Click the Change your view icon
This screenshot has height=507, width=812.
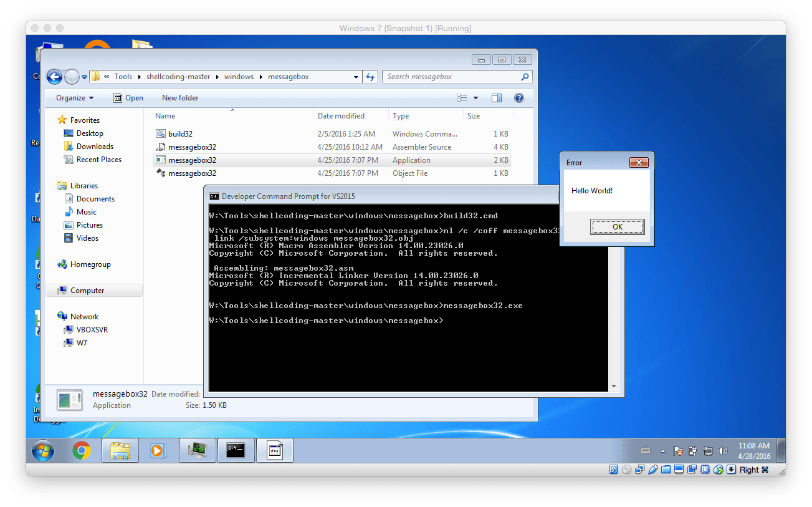462,98
